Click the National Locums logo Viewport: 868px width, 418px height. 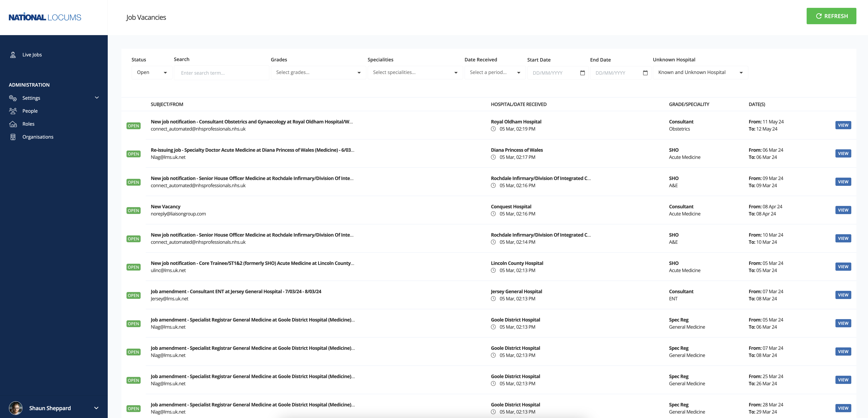[45, 17]
